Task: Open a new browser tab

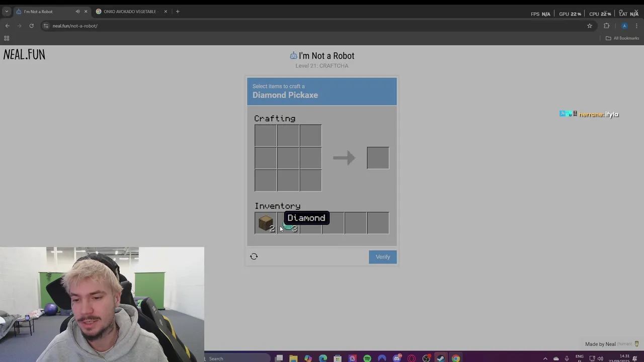Action: click(x=178, y=12)
